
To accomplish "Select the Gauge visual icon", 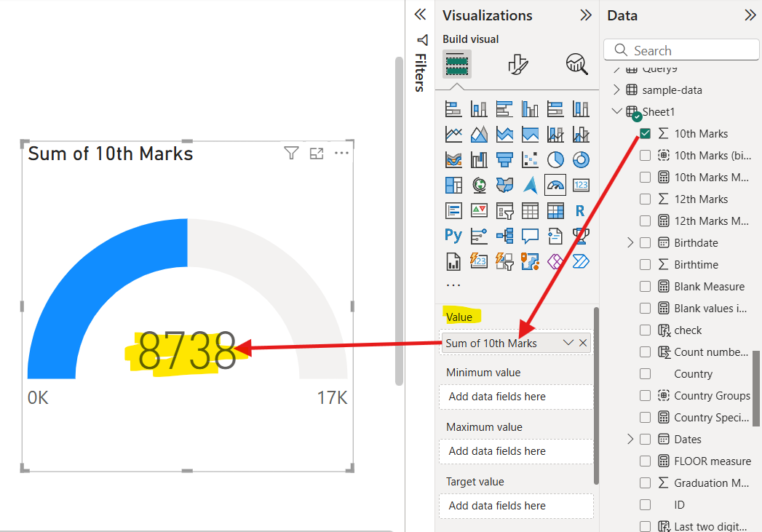I will tap(555, 185).
